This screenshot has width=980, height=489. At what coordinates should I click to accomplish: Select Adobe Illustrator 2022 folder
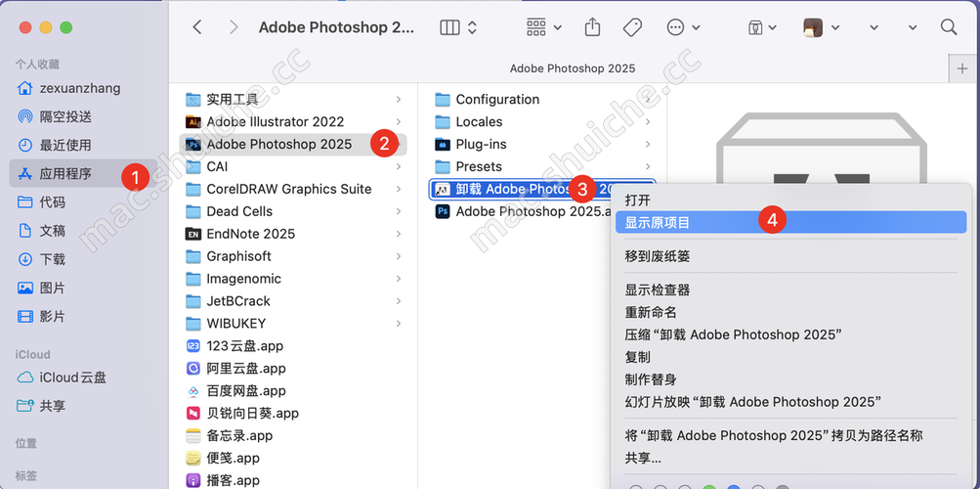coord(293,122)
